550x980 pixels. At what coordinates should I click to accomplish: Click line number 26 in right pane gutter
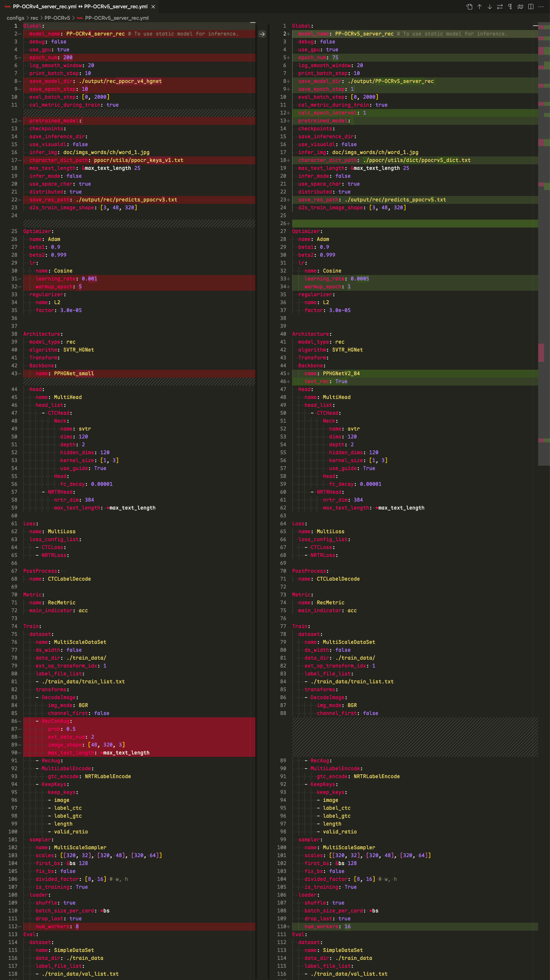tap(283, 224)
